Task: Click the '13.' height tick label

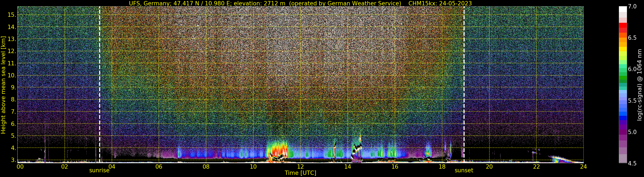Action: coord(12,39)
